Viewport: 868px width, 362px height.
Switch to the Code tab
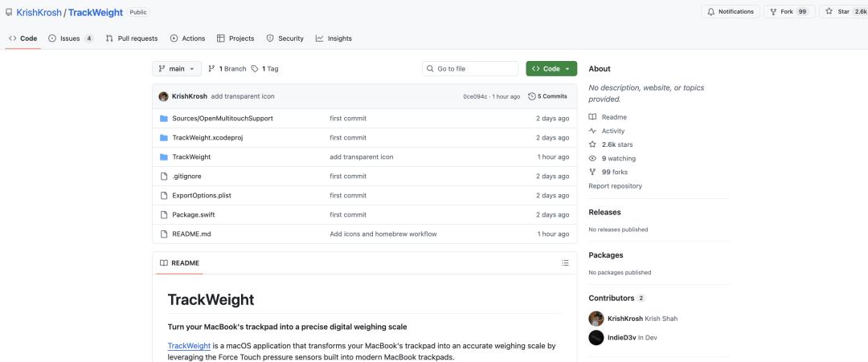click(x=23, y=39)
